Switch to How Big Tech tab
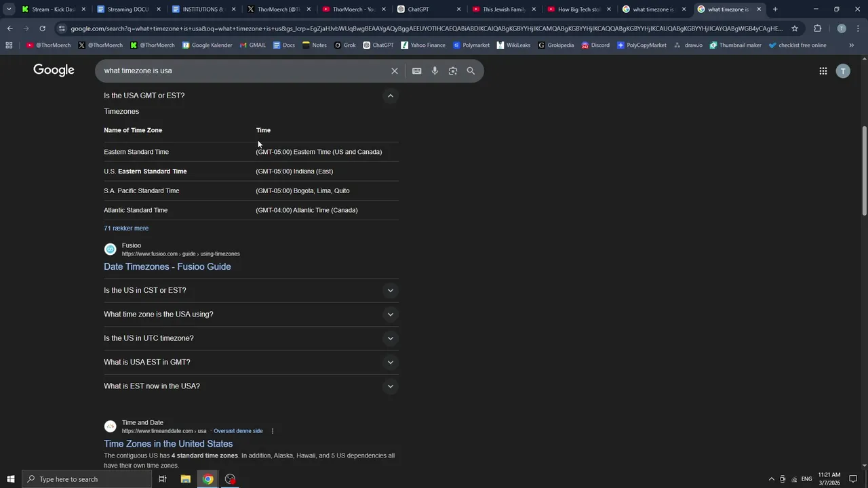868x488 pixels. (x=578, y=9)
